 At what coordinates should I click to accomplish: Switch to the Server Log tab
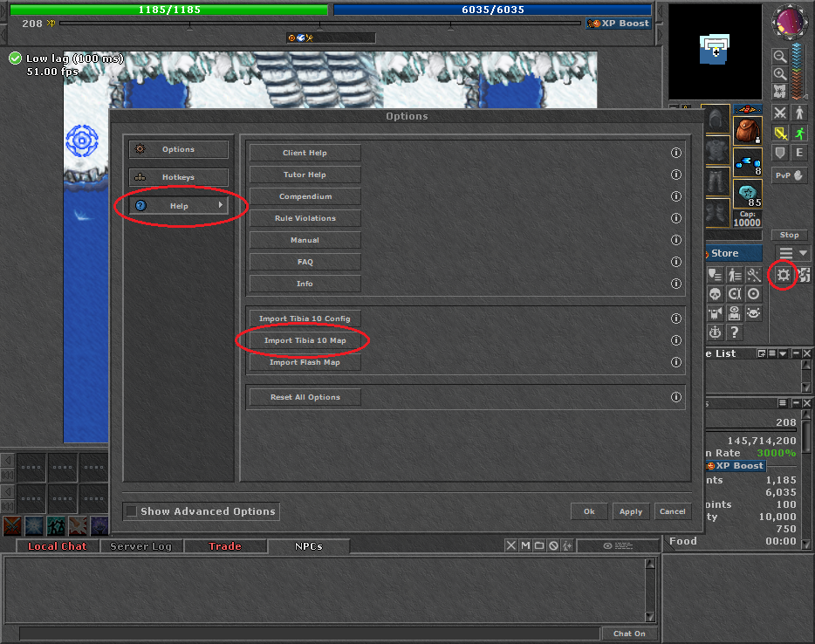point(140,546)
